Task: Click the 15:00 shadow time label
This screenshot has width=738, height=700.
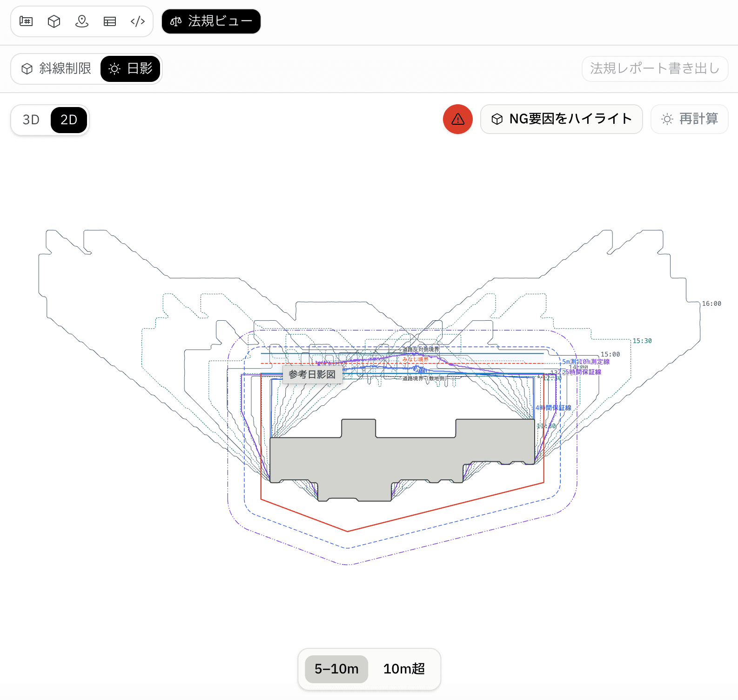Action: click(610, 355)
